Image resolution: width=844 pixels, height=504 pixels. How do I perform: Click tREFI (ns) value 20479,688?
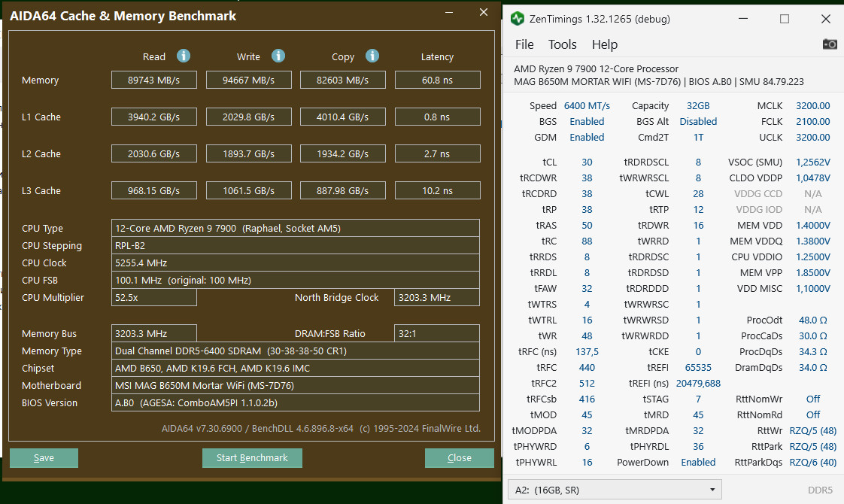pos(698,384)
